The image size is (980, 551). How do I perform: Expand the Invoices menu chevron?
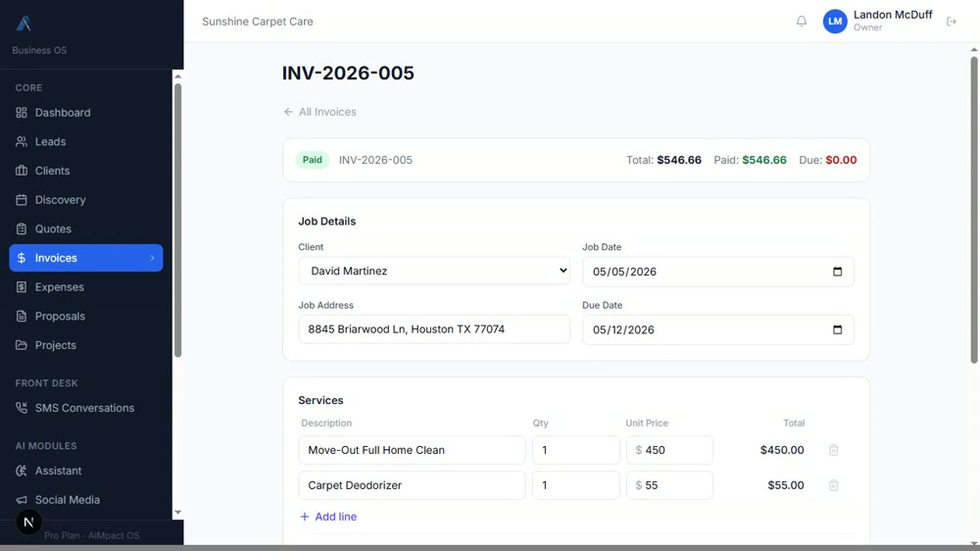(x=152, y=258)
